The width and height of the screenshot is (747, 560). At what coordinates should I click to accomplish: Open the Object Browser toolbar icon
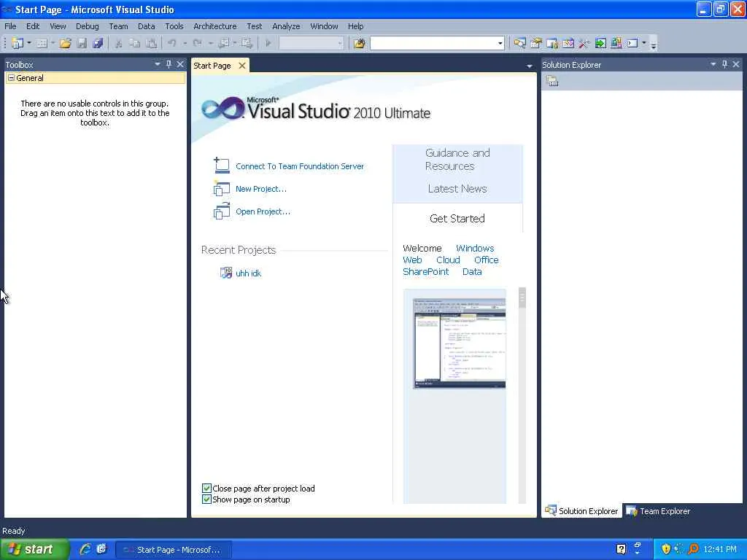point(568,43)
